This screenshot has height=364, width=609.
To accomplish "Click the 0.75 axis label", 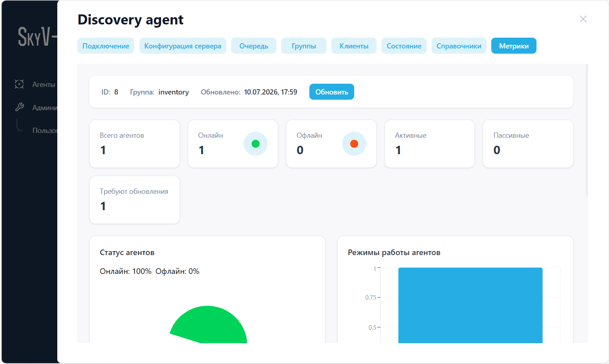I will click(371, 298).
